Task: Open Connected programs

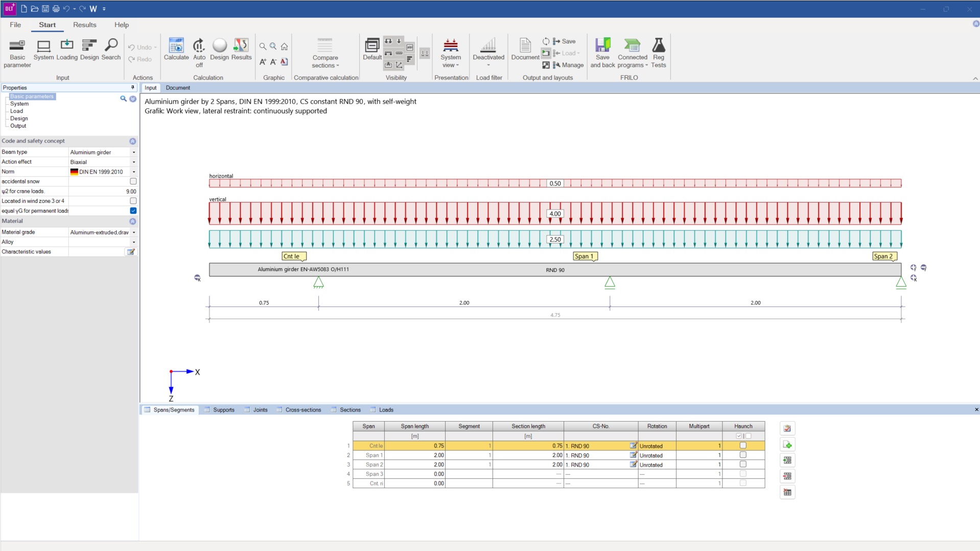Action: 632,53
